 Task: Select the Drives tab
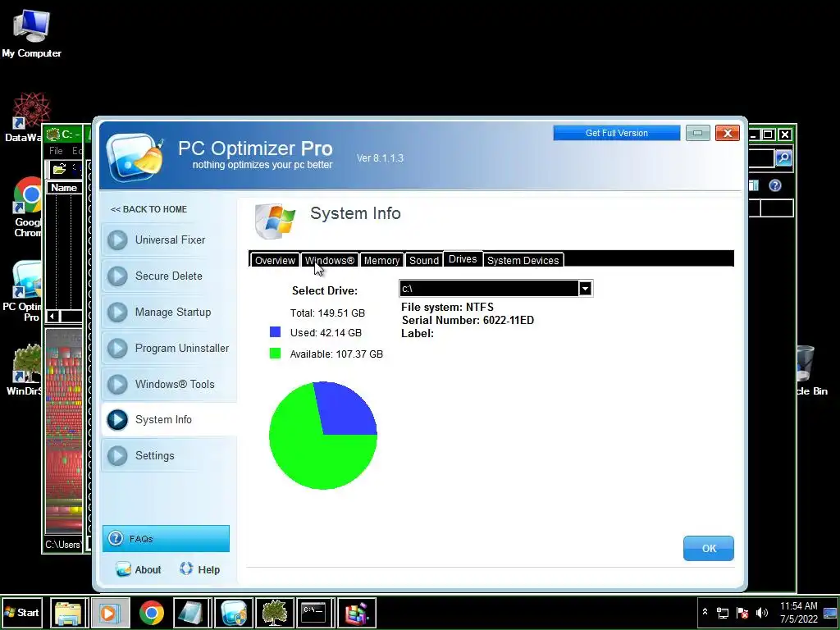[463, 259]
